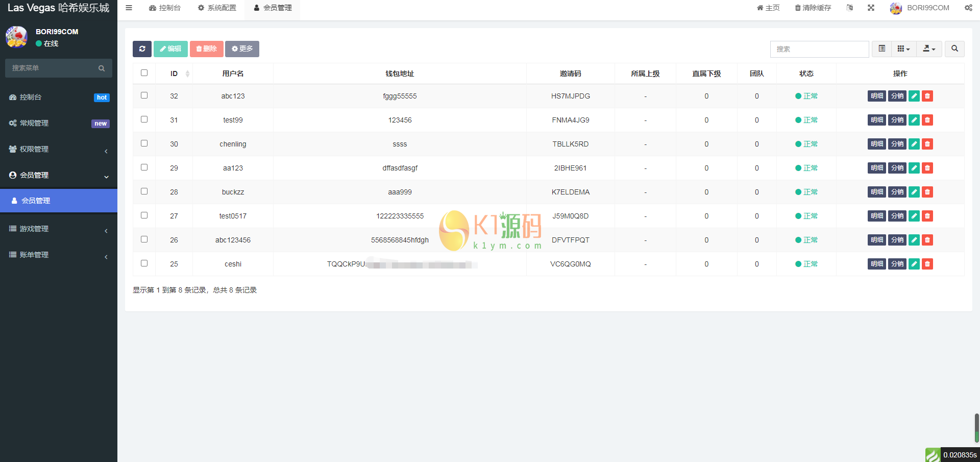The image size is (980, 462).
Task: Click the refresh icon above the member table
Action: [x=142, y=49]
